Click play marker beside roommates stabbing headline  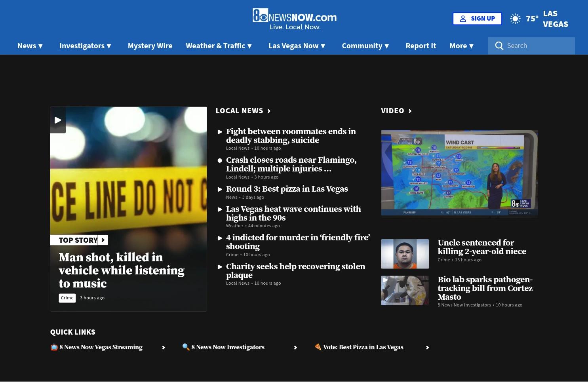point(220,132)
